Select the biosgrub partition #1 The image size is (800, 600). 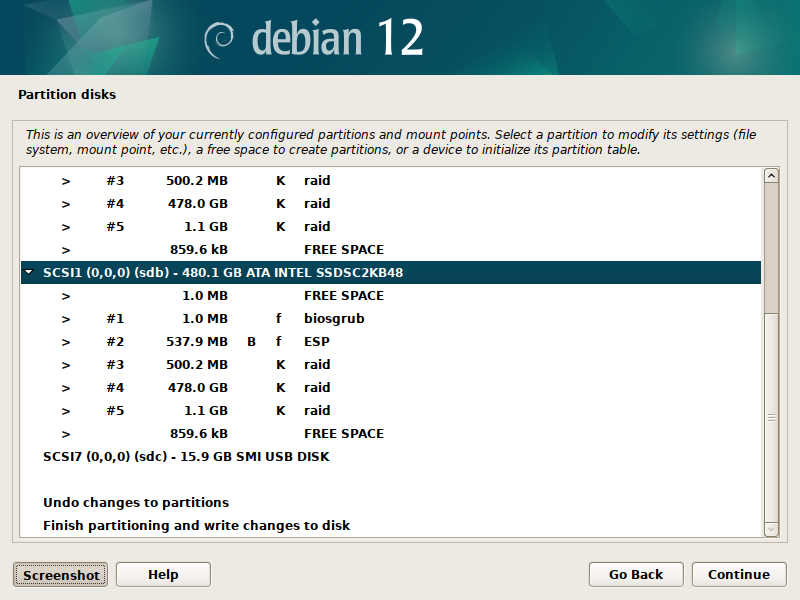(x=334, y=318)
